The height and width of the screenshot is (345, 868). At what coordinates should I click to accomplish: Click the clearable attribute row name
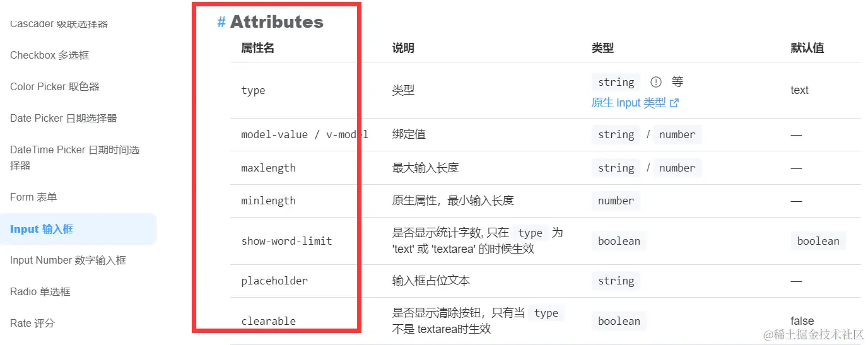click(268, 321)
